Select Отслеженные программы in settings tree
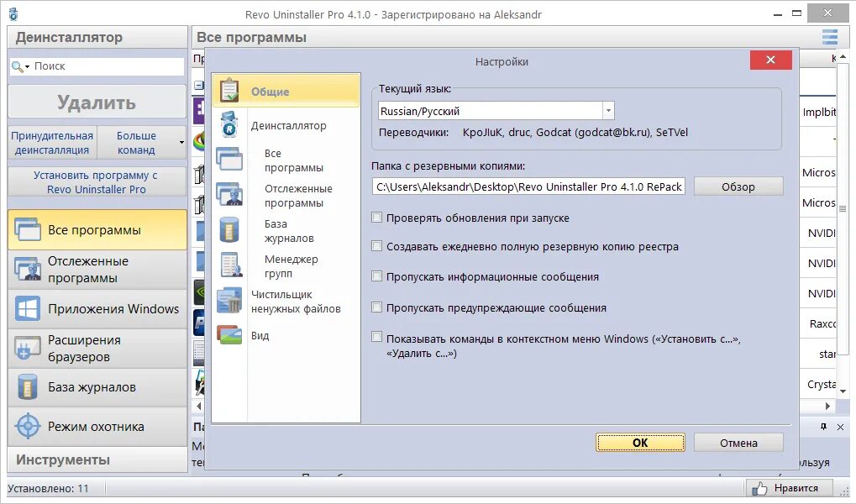Image resolution: width=856 pixels, height=504 pixels. coord(298,196)
